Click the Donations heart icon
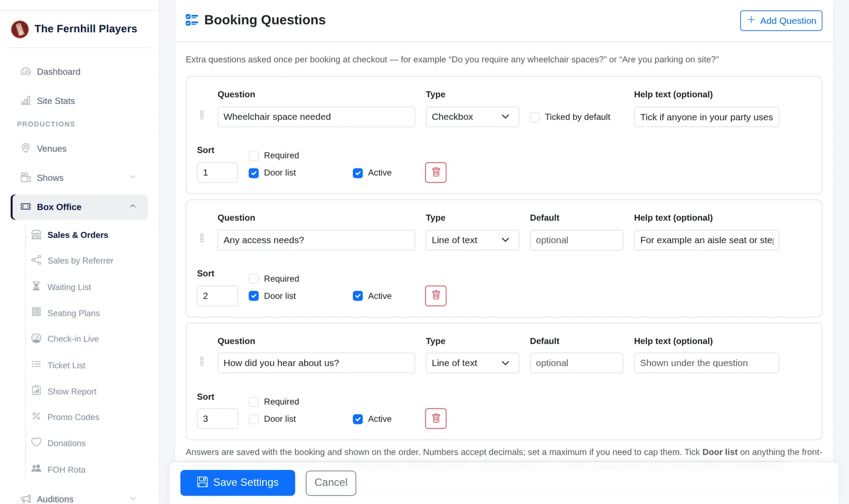The width and height of the screenshot is (849, 504). [x=36, y=442]
